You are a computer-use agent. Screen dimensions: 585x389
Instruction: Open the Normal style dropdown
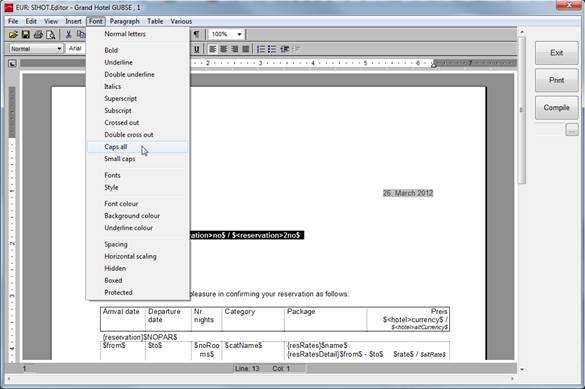click(x=36, y=49)
